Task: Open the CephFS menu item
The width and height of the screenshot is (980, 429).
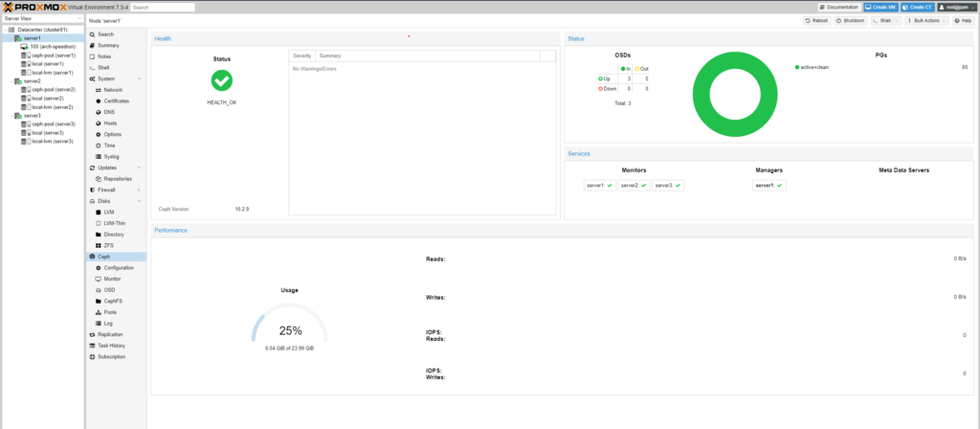Action: pyautogui.click(x=116, y=301)
